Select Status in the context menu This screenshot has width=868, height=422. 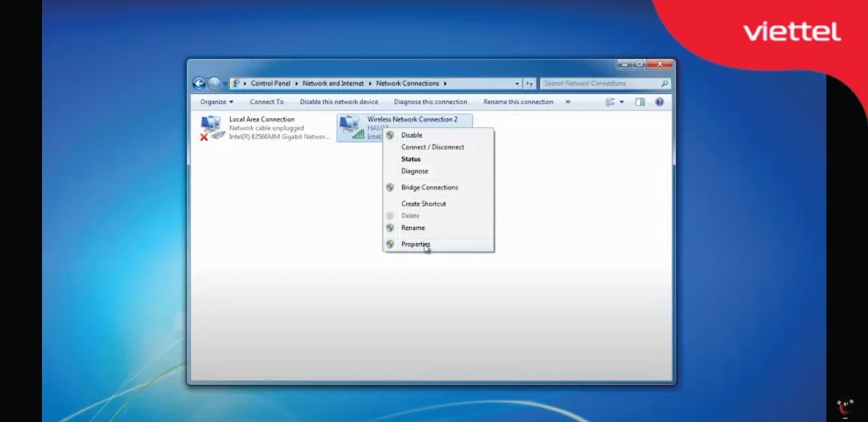[x=410, y=159]
